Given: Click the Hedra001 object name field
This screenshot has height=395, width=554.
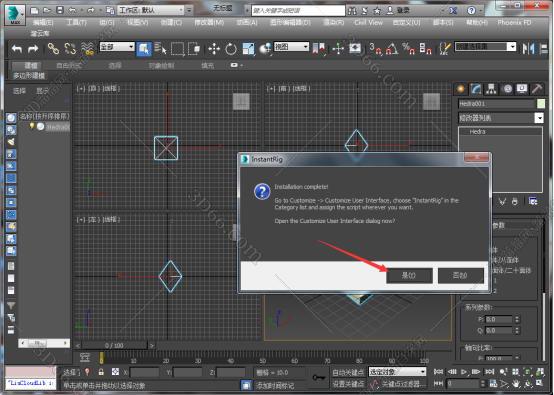Looking at the screenshot, I should pyautogui.click(x=496, y=104).
